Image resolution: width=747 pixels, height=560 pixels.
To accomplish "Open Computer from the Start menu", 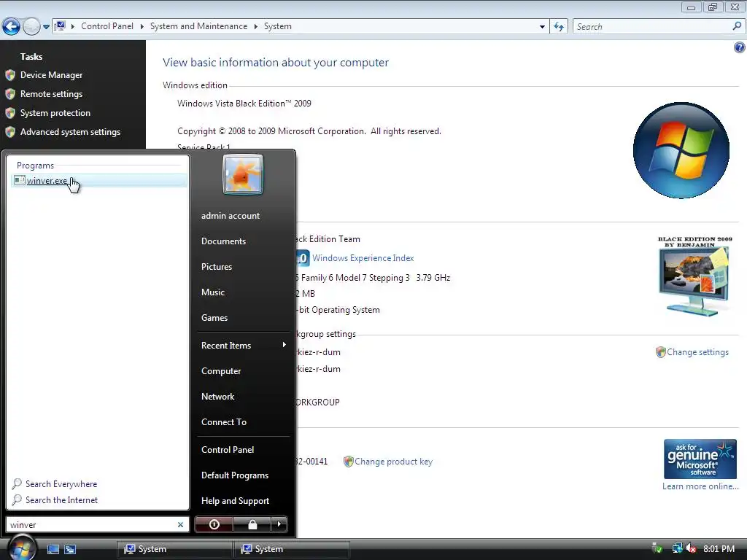I will [221, 371].
